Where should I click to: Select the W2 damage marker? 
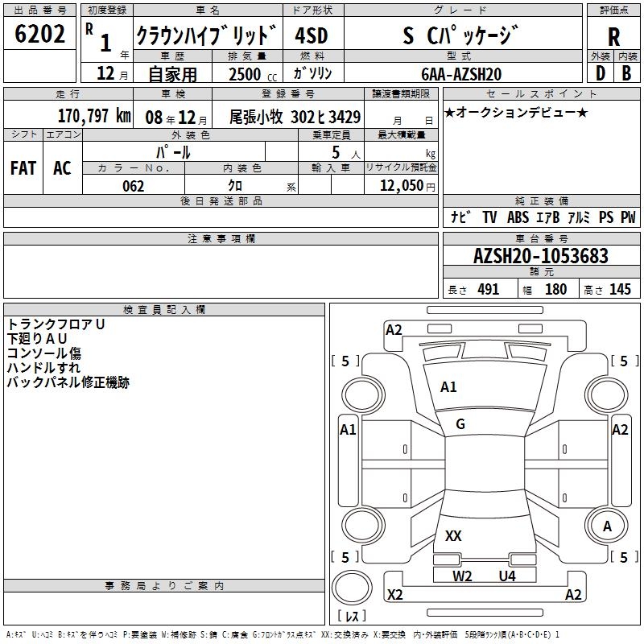[462, 576]
